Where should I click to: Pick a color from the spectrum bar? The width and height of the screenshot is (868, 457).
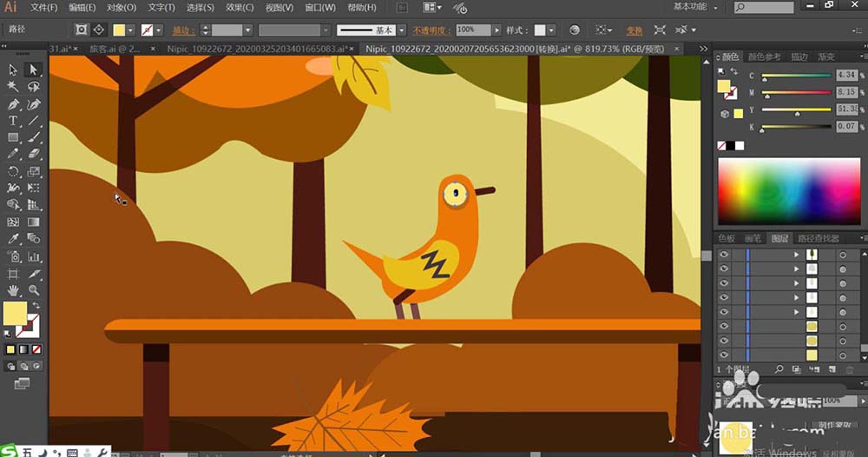[789, 191]
